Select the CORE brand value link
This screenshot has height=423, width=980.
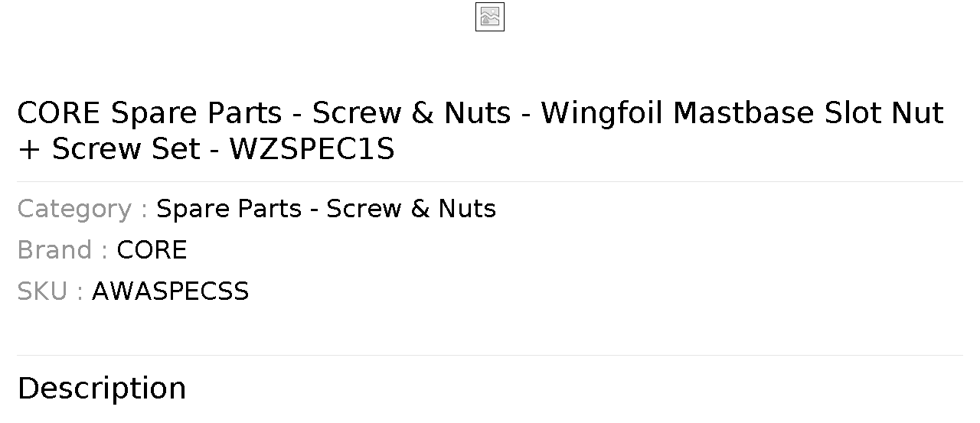click(152, 250)
